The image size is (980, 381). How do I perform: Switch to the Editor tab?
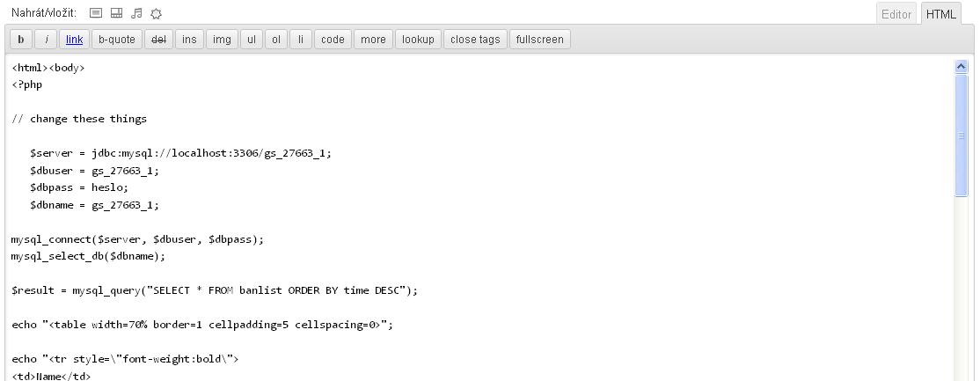[x=896, y=14]
